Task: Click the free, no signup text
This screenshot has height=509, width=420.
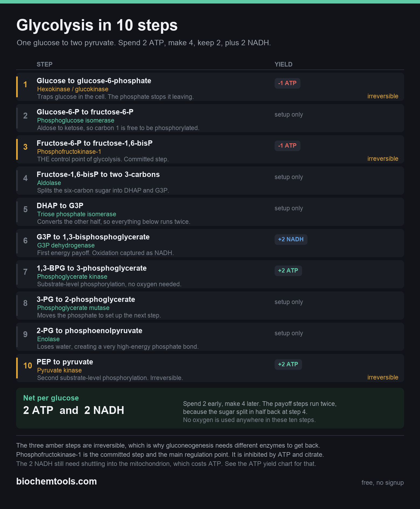Action: point(383,483)
